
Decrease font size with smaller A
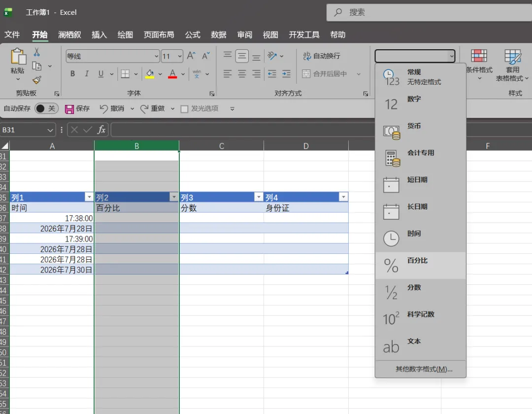[x=206, y=56]
